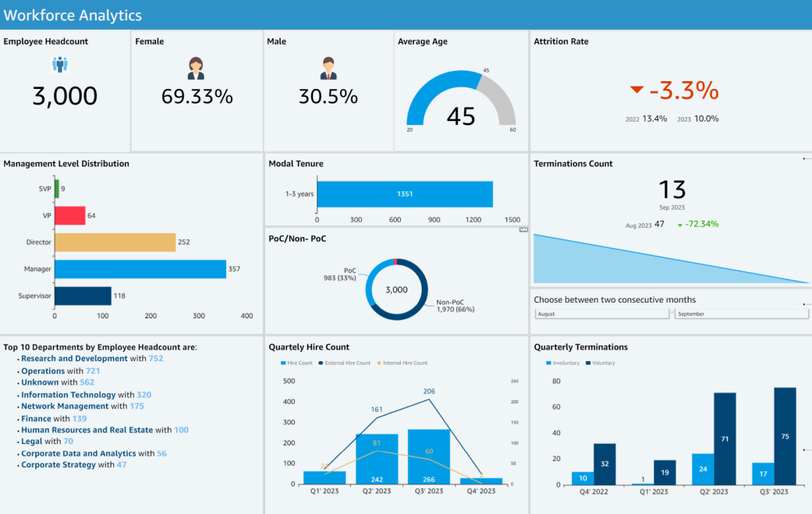
Task: Click the Management Level Distribution heading
Action: [x=66, y=164]
